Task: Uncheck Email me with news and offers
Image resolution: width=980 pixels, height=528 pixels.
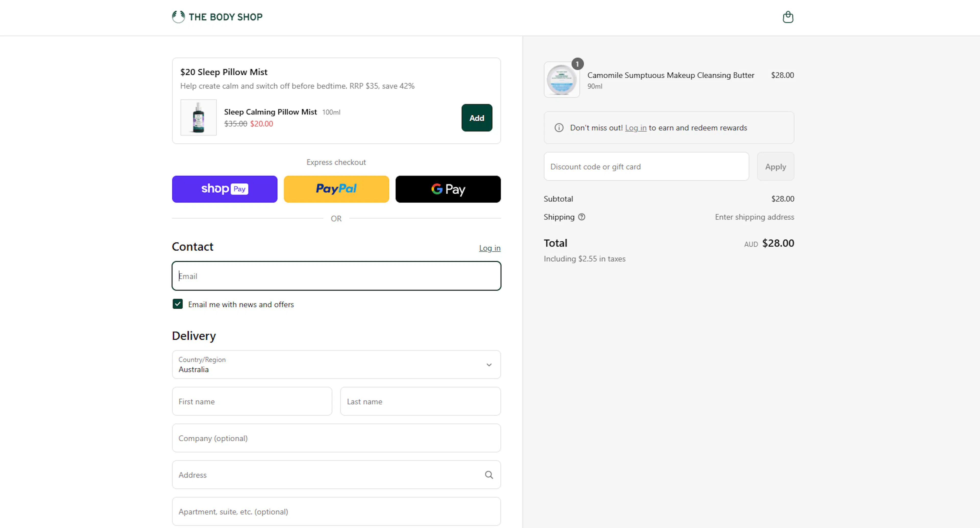Action: 178,304
